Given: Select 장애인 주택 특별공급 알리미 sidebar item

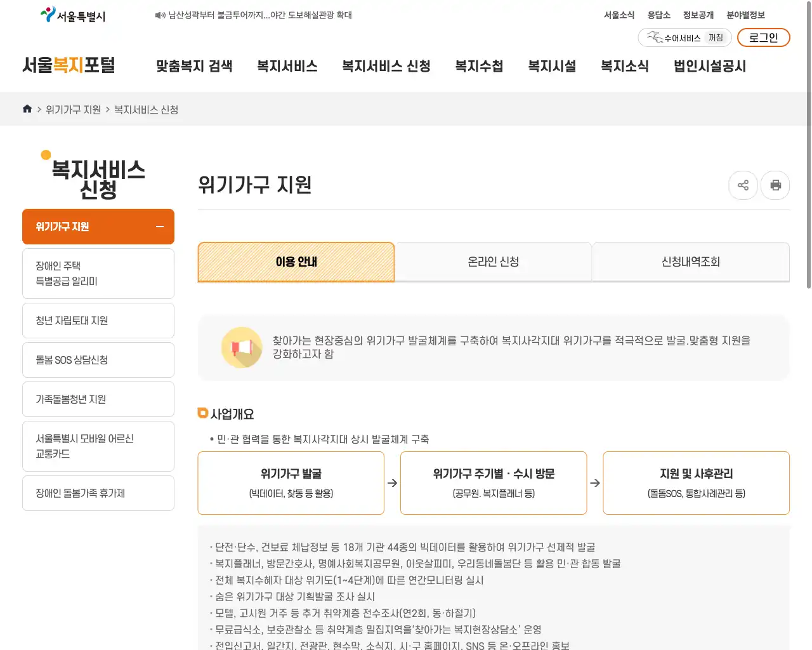Looking at the screenshot, I should coord(98,274).
